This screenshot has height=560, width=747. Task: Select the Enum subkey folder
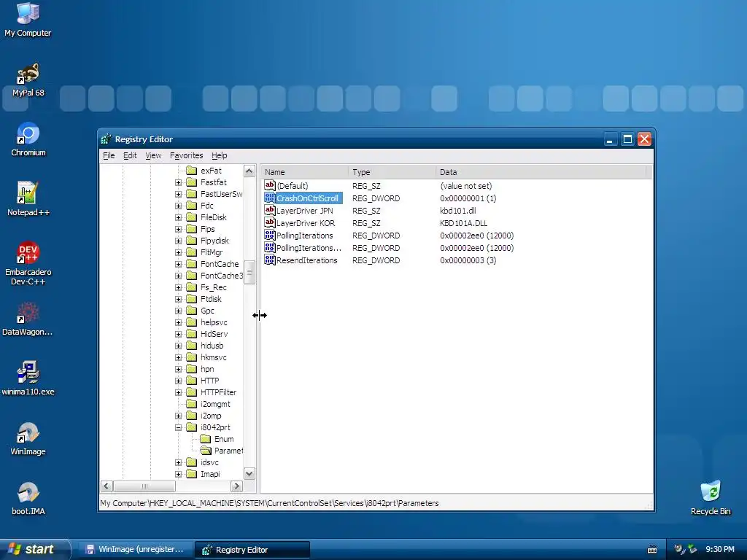coord(223,439)
